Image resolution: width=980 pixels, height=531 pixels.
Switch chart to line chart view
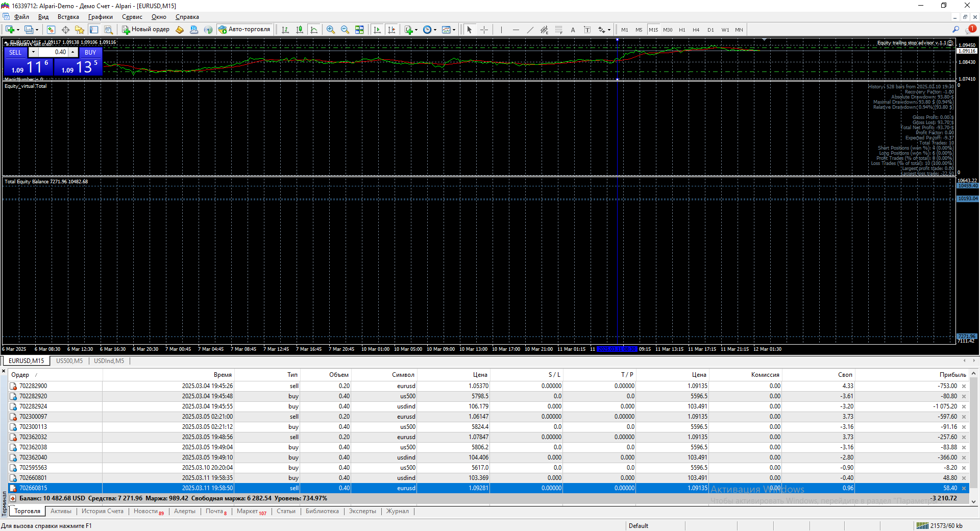click(314, 30)
